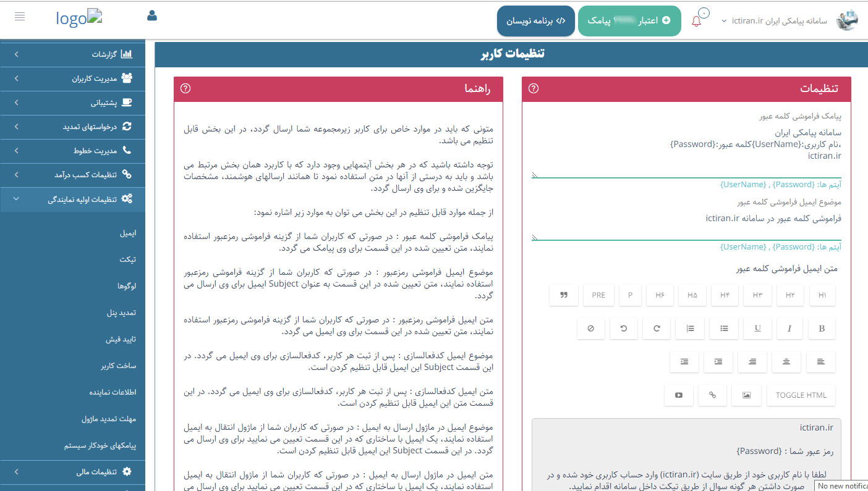868x491 pixels.
Task: Align editor text to the right
Action: tap(752, 362)
